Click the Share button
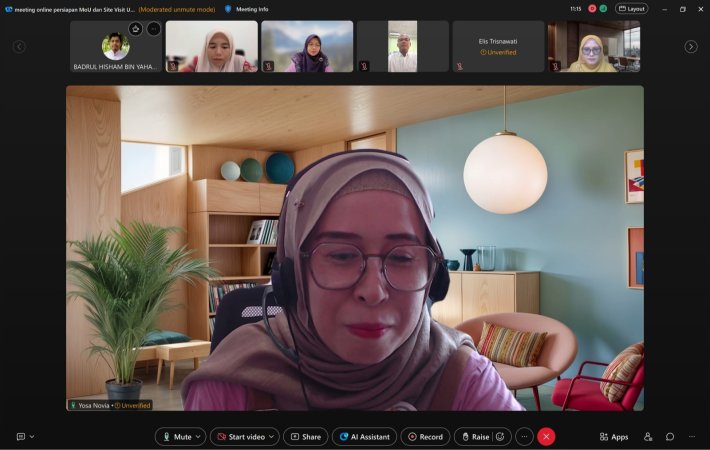Viewport: 710px width, 450px height. pos(305,437)
